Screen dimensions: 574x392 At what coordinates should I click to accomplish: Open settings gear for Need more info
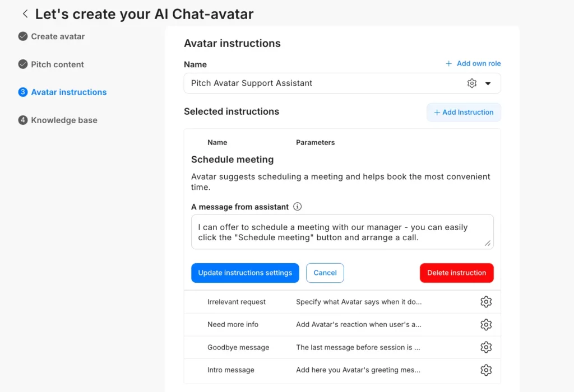click(x=485, y=325)
